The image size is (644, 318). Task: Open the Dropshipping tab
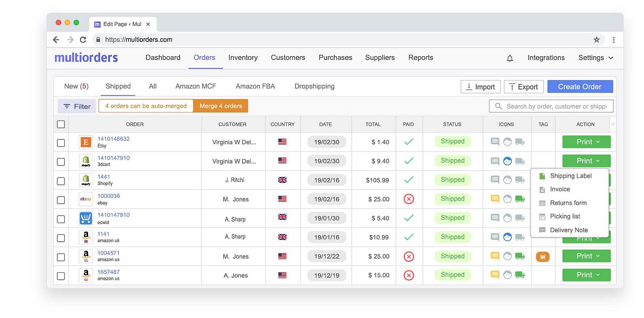coord(315,86)
